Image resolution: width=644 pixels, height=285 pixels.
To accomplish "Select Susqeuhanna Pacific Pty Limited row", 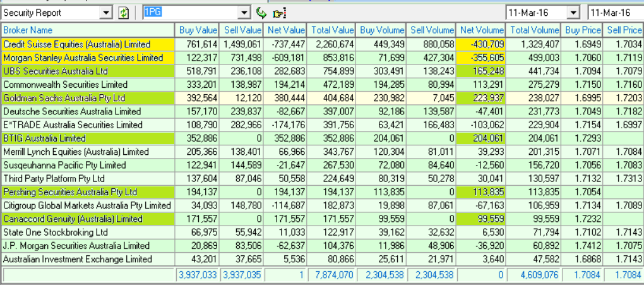I will 322,166.
